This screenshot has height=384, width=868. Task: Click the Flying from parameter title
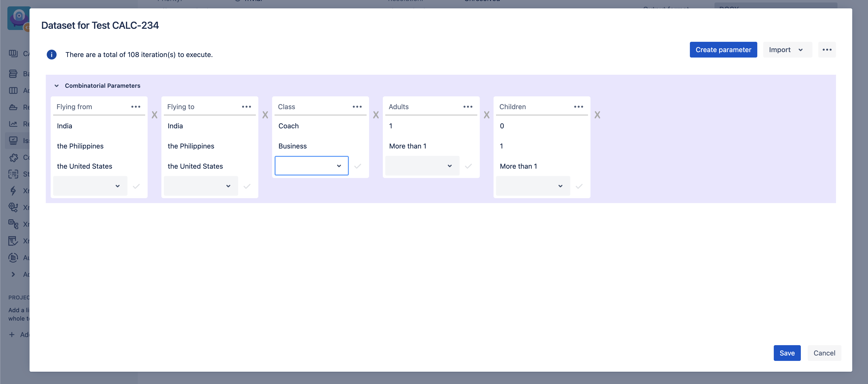(x=74, y=107)
